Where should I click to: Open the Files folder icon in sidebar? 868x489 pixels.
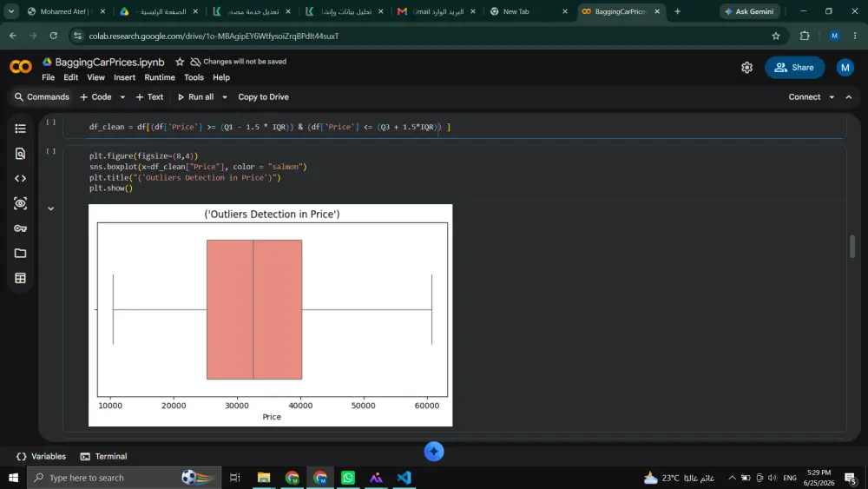coord(21,253)
